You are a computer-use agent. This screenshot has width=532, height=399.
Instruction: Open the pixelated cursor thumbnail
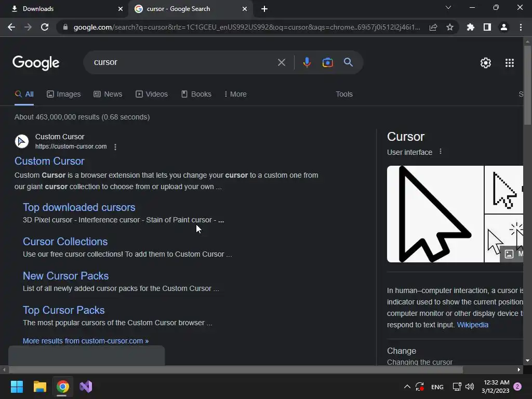pos(504,190)
